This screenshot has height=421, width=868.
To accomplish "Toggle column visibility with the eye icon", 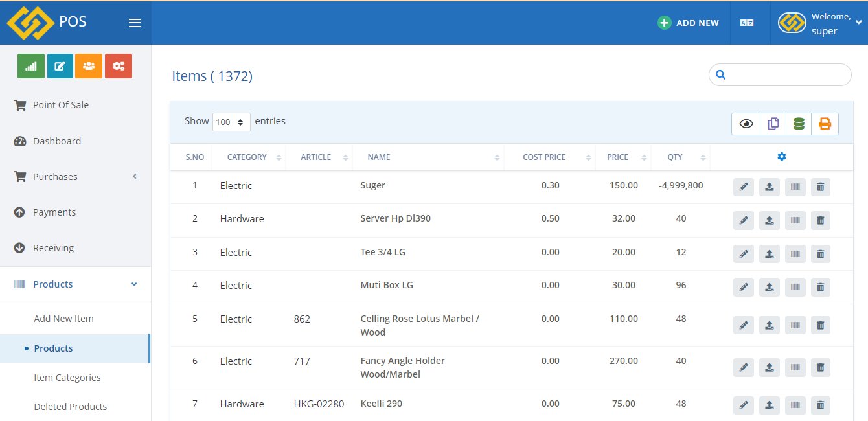I will [x=746, y=124].
